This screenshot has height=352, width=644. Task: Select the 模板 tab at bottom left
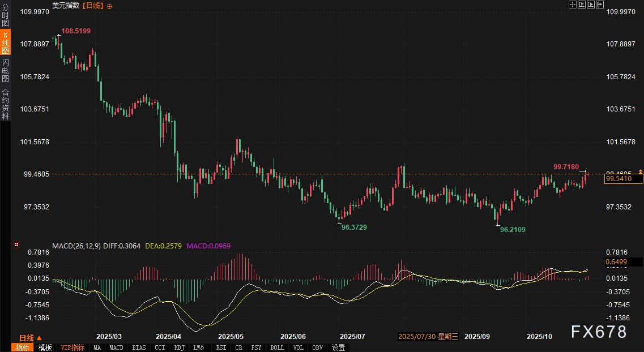pos(45,347)
